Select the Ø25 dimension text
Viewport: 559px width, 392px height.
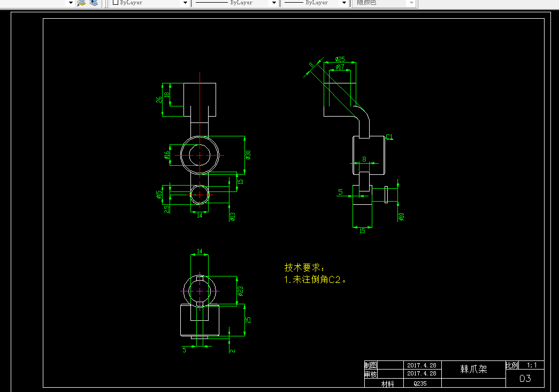tap(340, 59)
